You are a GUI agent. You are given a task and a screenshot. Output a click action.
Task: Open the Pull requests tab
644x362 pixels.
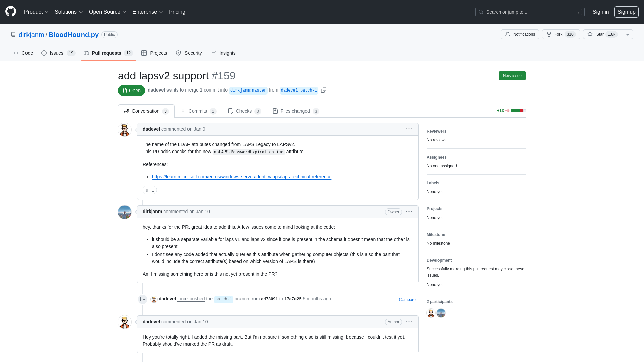tap(108, 53)
